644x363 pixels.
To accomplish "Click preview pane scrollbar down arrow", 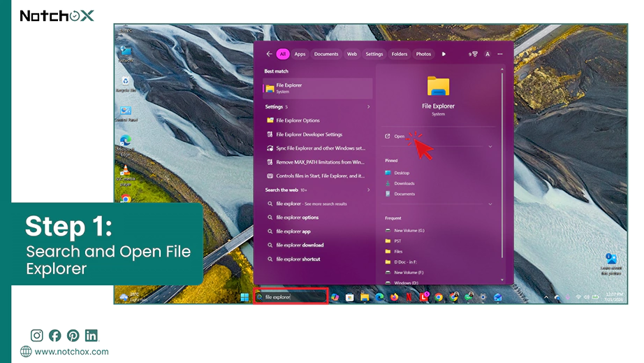I will (502, 280).
